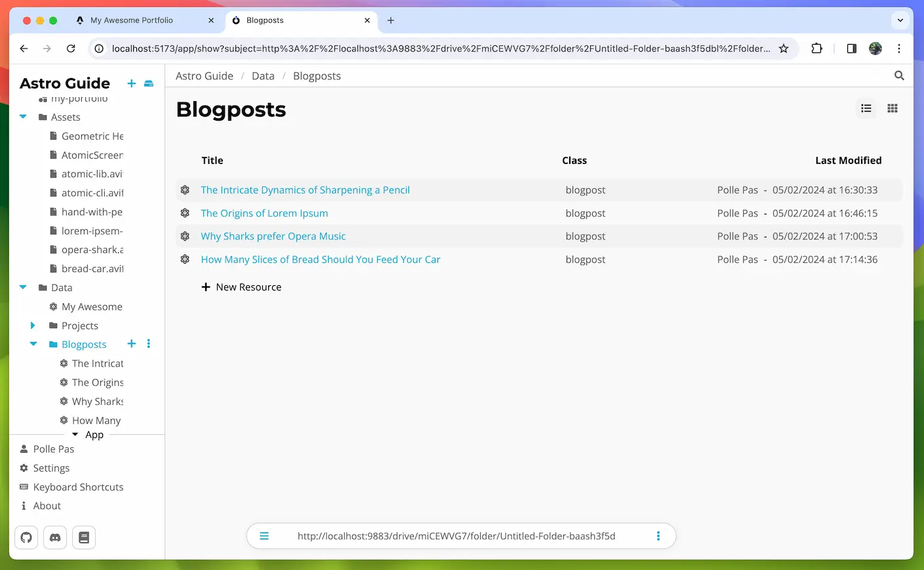Click New Resource button
This screenshot has width=924, height=570.
[241, 287]
